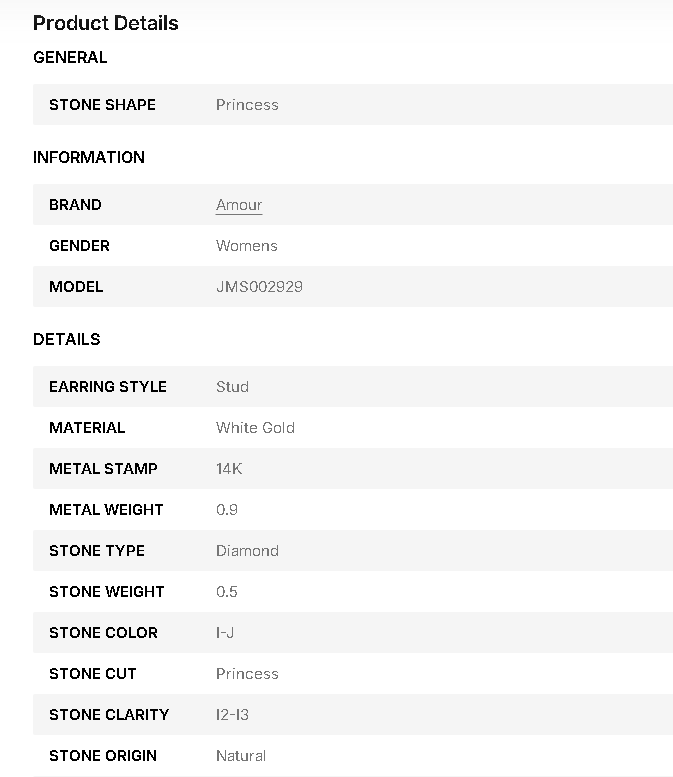Image resolution: width=673 pixels, height=777 pixels.
Task: Click the EARRING STYLE Stud value
Action: point(232,387)
